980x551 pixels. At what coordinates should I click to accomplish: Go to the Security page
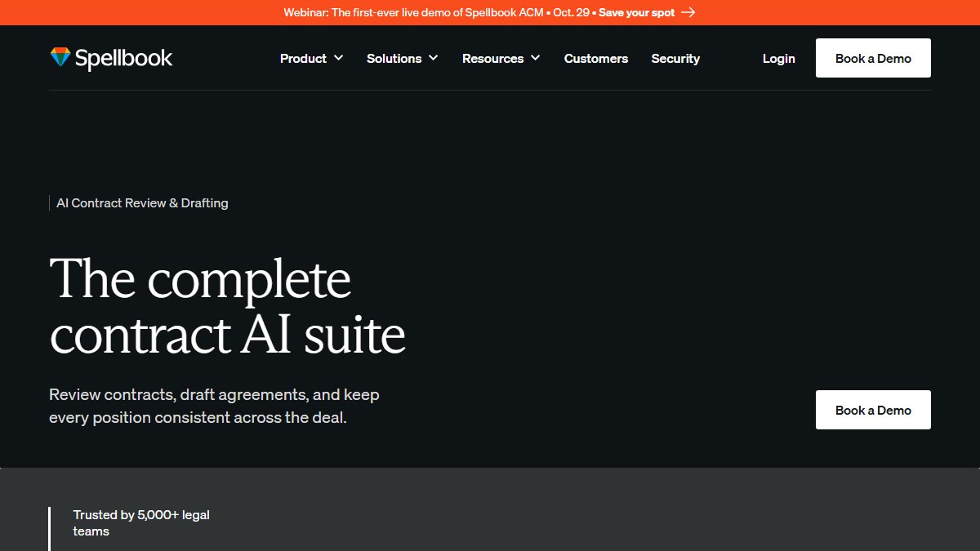click(x=675, y=58)
